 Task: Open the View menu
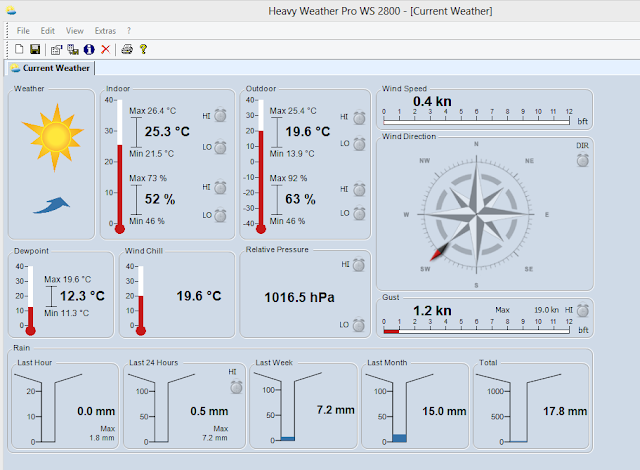(75, 31)
